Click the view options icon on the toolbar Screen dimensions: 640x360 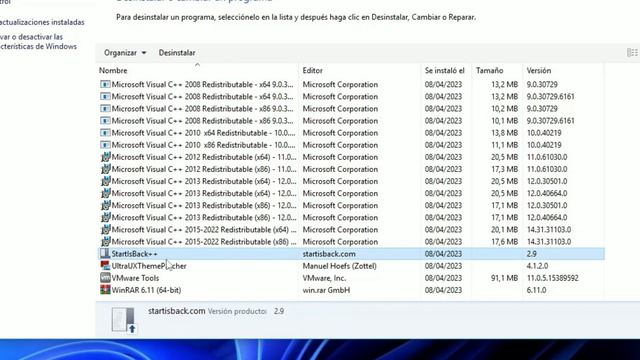tap(632, 53)
